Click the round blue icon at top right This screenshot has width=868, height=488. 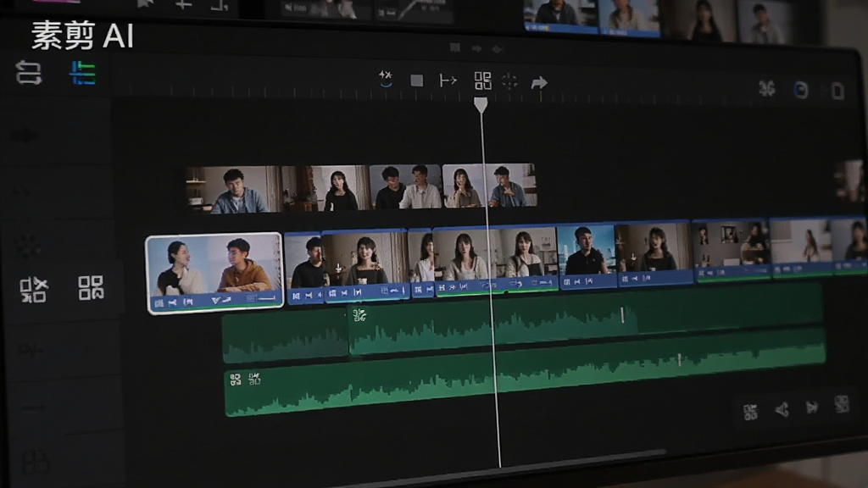click(x=800, y=90)
